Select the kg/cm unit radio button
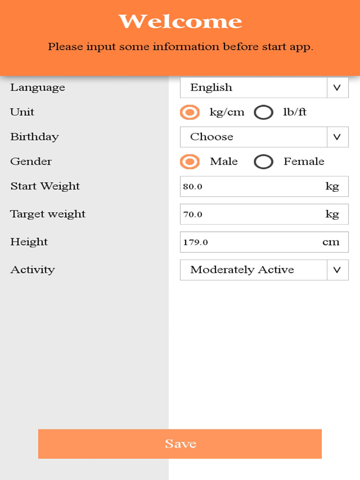The width and height of the screenshot is (360, 480). [190, 112]
